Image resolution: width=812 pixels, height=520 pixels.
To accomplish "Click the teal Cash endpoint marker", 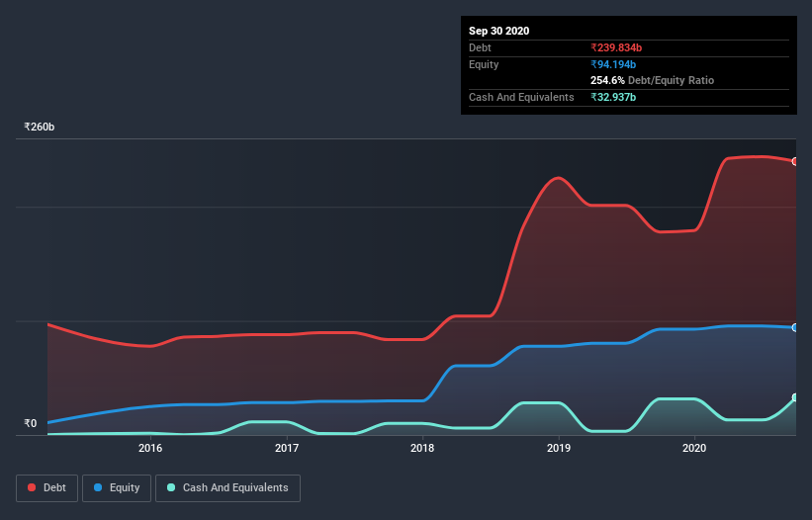I will 795,397.
